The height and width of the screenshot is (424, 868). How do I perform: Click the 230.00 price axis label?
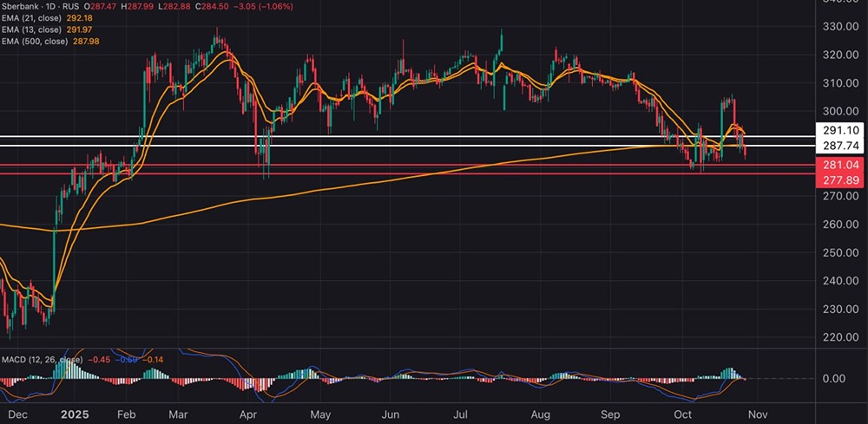841,309
